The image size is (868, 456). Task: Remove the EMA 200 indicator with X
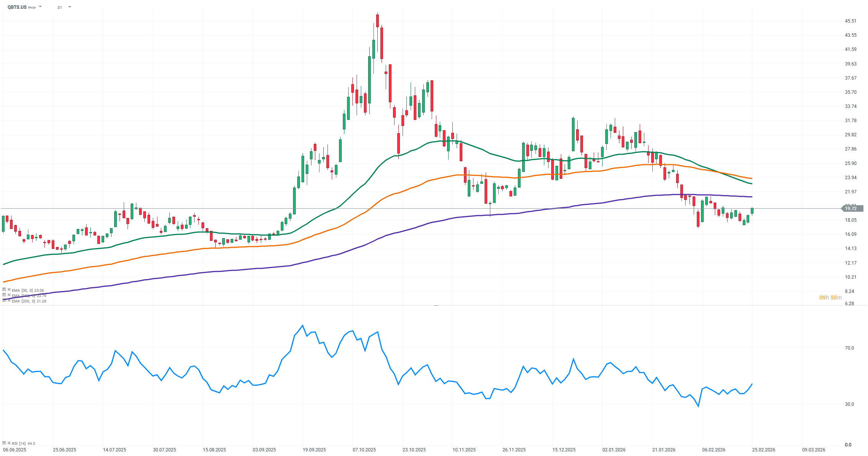pyautogui.click(x=9, y=301)
